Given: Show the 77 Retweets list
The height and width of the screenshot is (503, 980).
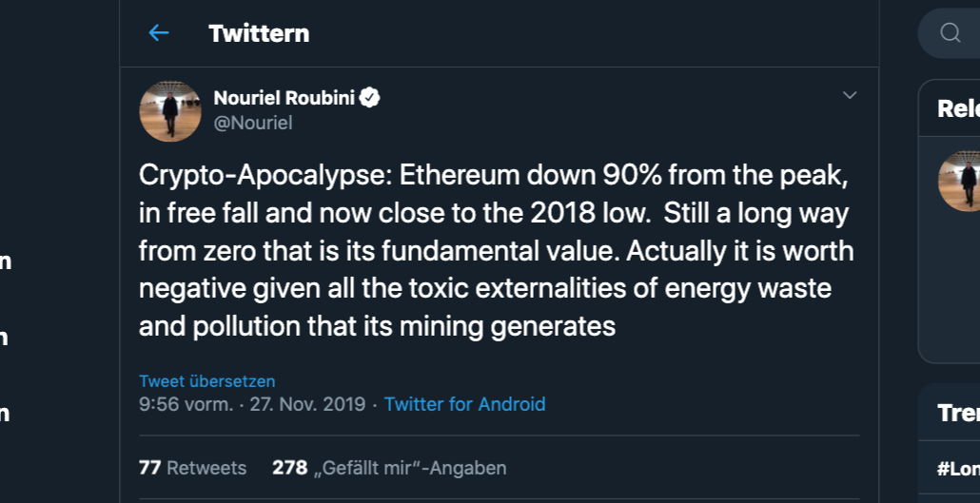Looking at the screenshot, I should coord(192,468).
